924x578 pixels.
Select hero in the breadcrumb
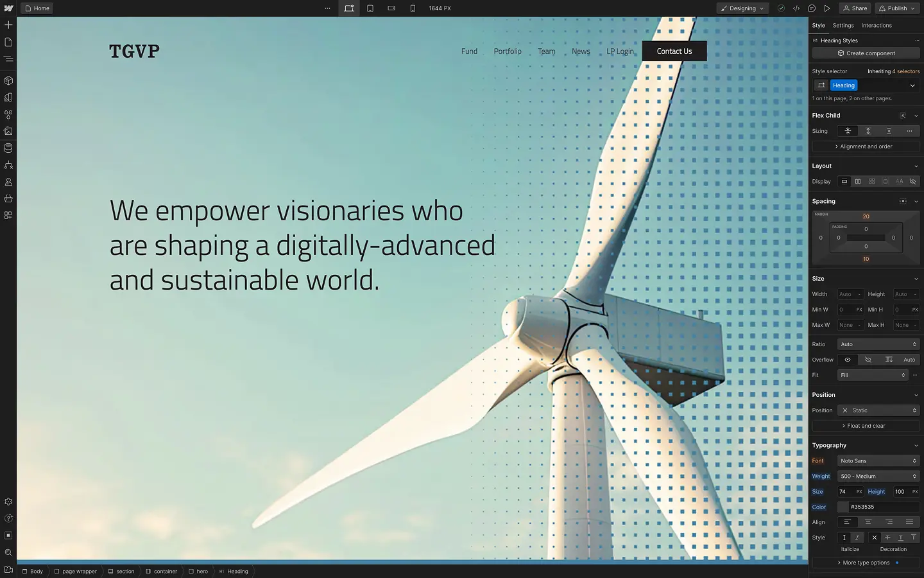click(198, 571)
